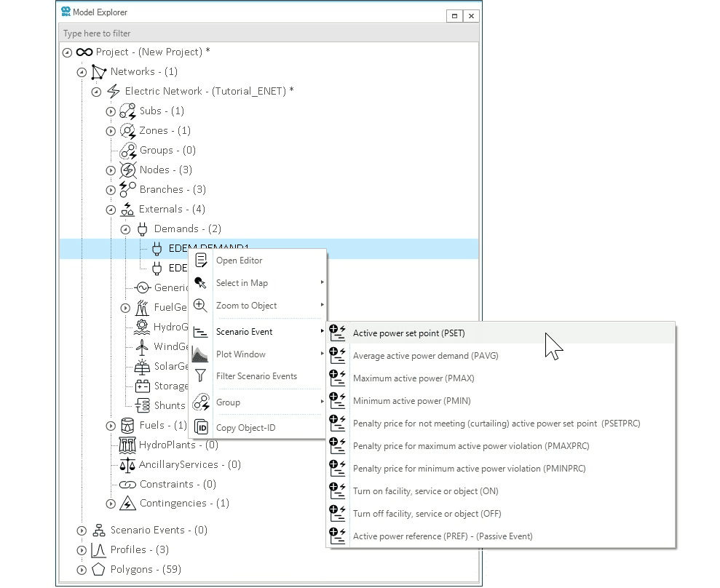Click the filter text input field
The height and width of the screenshot is (588, 720).
pos(268,33)
